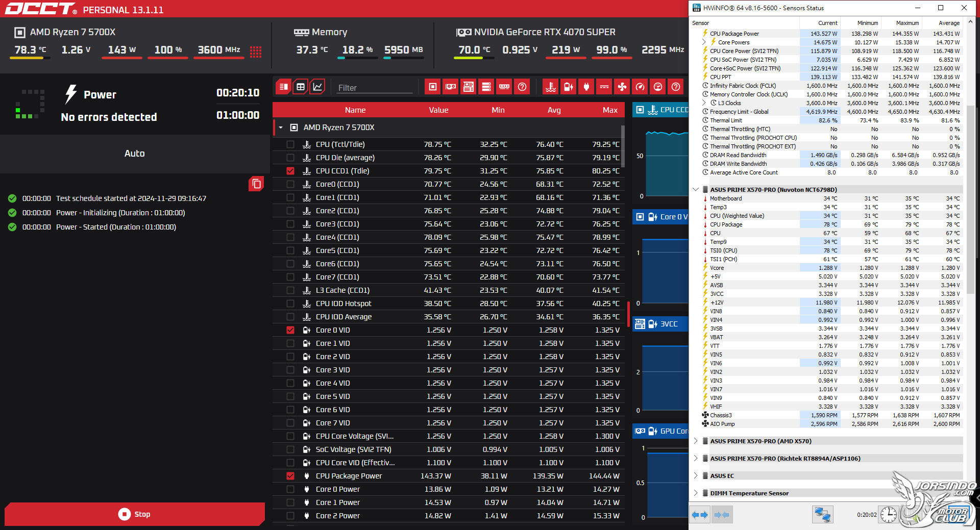
Task: Click the HWiNFO clock reset-time icon
Action: [889, 514]
